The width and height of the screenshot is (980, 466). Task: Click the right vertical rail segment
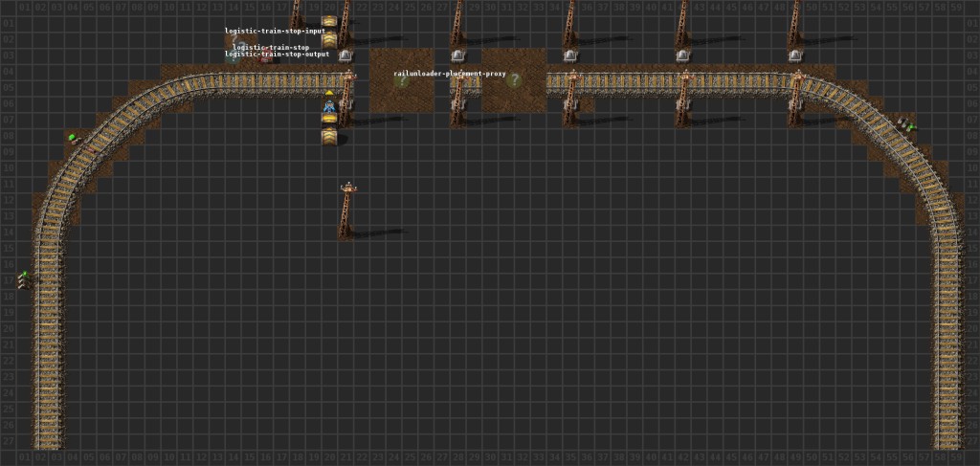pyautogui.click(x=947, y=344)
